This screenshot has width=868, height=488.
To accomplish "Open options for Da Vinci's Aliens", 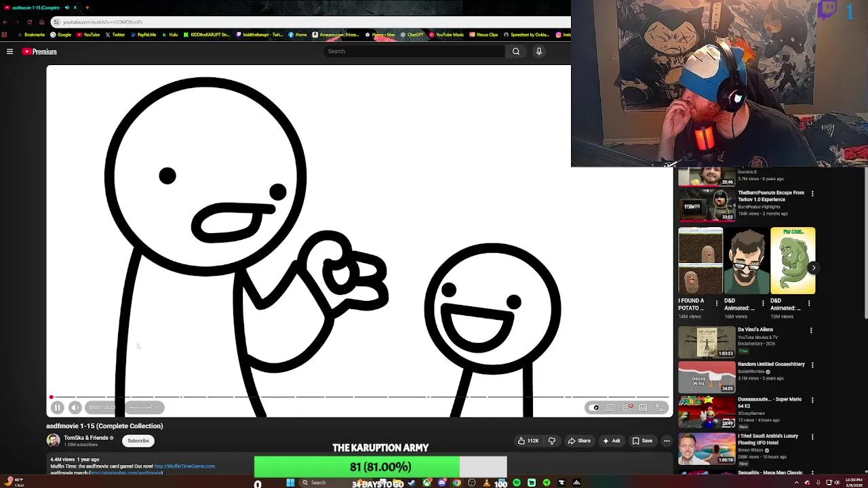I will tap(811, 331).
